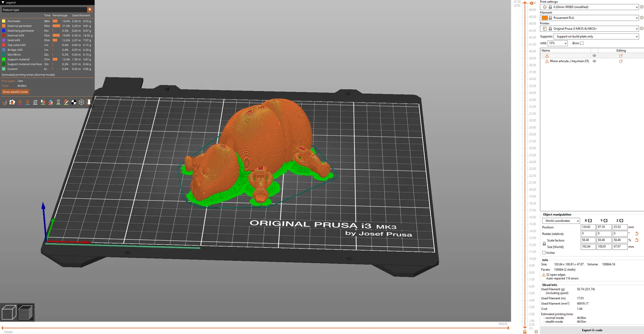Image resolution: width=644 pixels, height=334 pixels.
Task: Click Export G-code button
Action: tap(592, 330)
